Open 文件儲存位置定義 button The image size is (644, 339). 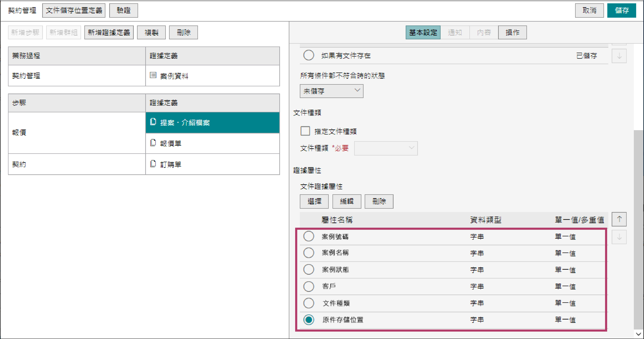[x=74, y=10]
